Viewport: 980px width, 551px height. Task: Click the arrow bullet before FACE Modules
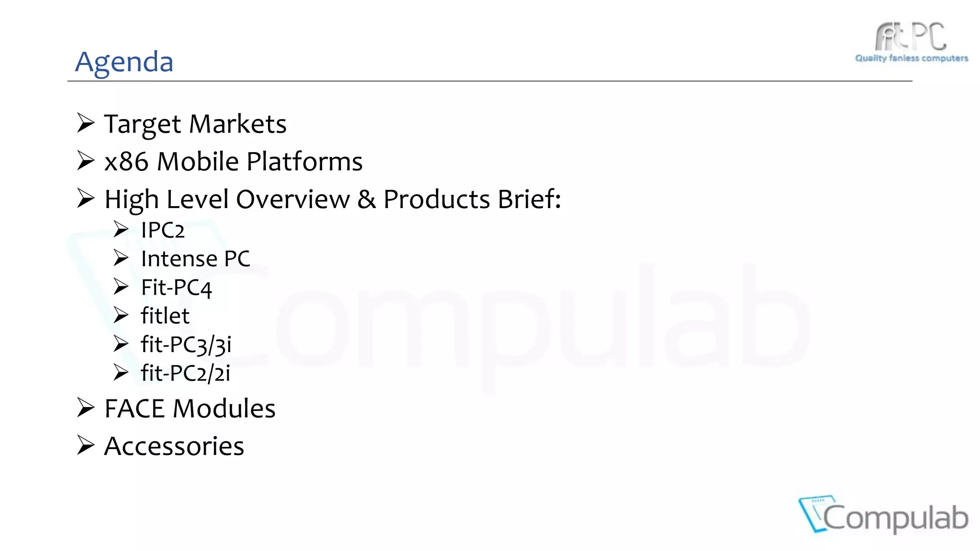(x=86, y=408)
